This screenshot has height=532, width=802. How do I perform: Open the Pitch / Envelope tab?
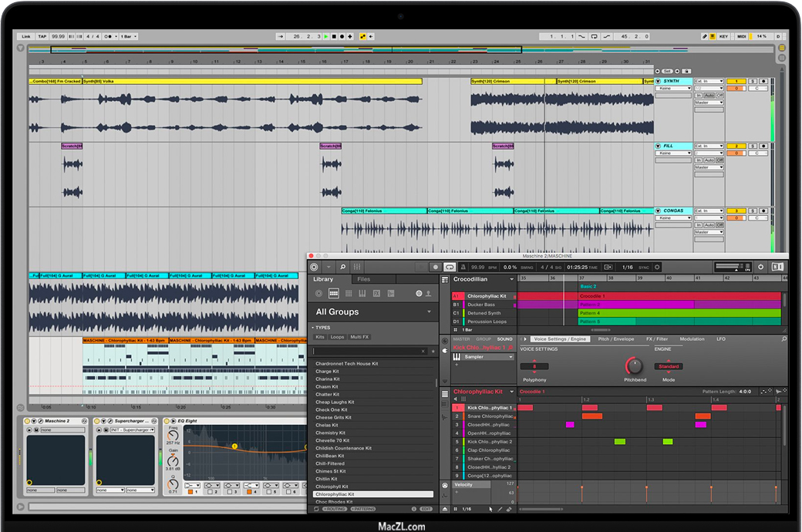[616, 339]
